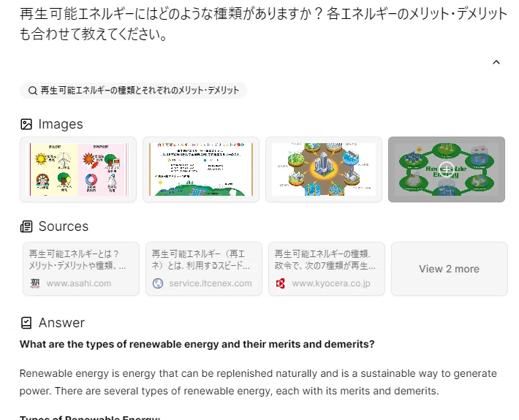
Task: Play the Renewable Energy video thumbnail
Action: click(x=447, y=169)
